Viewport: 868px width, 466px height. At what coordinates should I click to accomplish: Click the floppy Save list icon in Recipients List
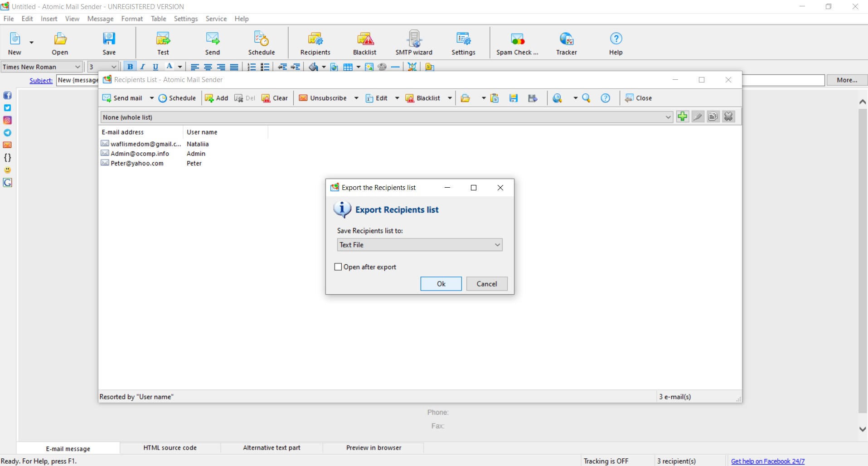[x=514, y=98]
